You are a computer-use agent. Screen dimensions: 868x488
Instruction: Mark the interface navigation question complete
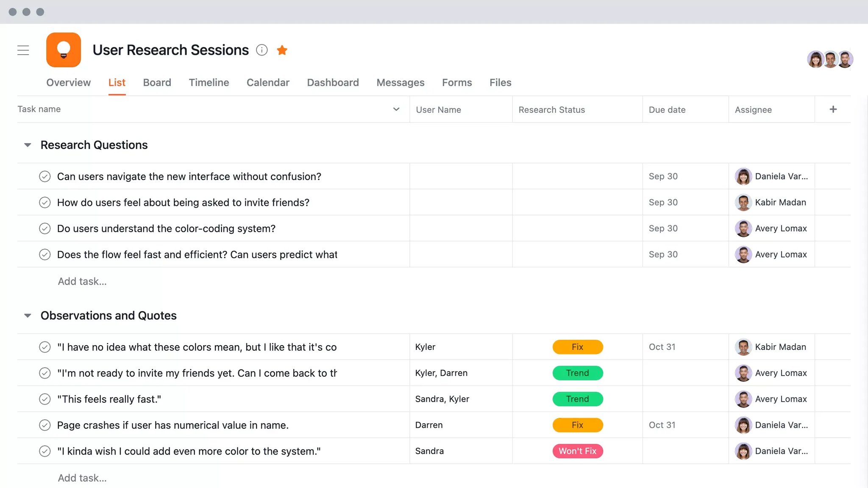[x=45, y=176]
